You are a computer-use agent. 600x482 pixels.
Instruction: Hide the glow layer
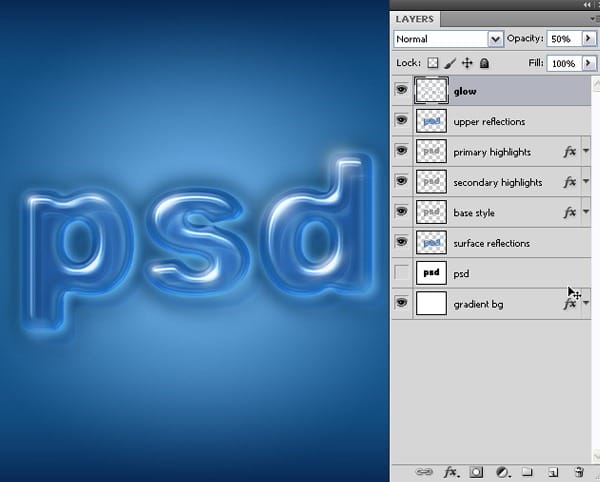tap(401, 90)
